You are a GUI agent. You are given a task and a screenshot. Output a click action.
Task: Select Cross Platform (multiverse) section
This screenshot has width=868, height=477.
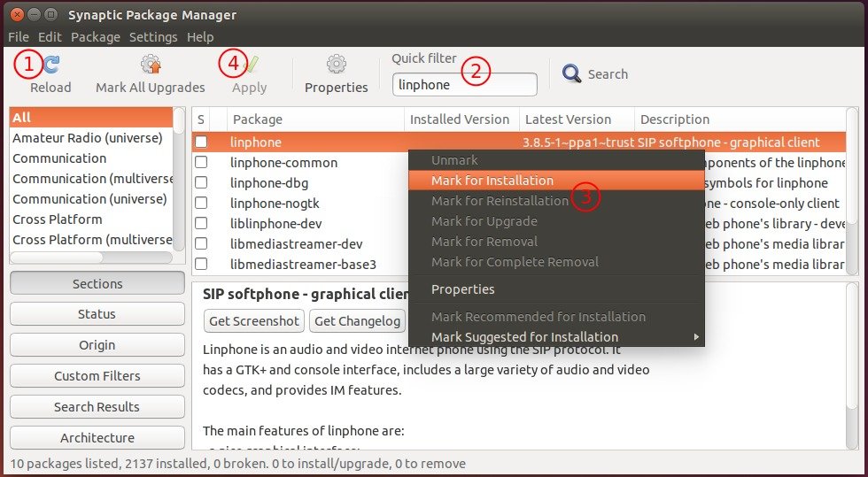click(x=91, y=240)
